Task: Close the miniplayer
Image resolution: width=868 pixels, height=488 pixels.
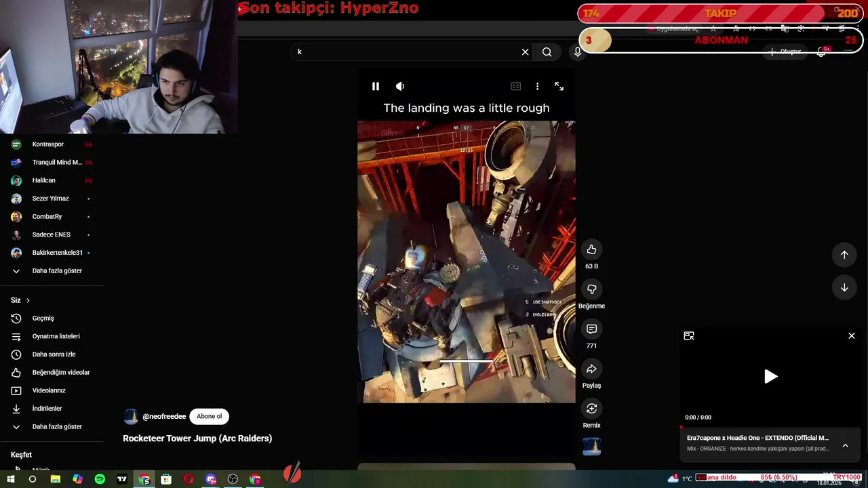Action: (852, 335)
